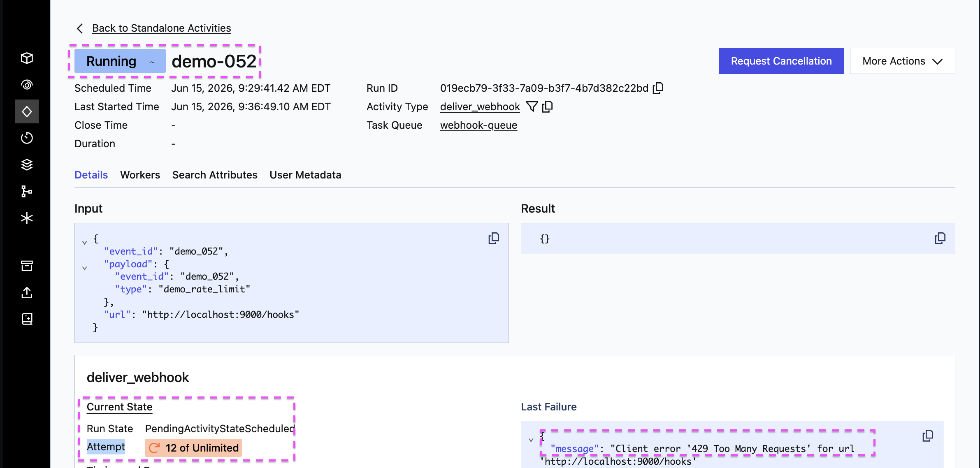Click the Scheduled Time value
The width and height of the screenshot is (980, 468).
coord(251,88)
